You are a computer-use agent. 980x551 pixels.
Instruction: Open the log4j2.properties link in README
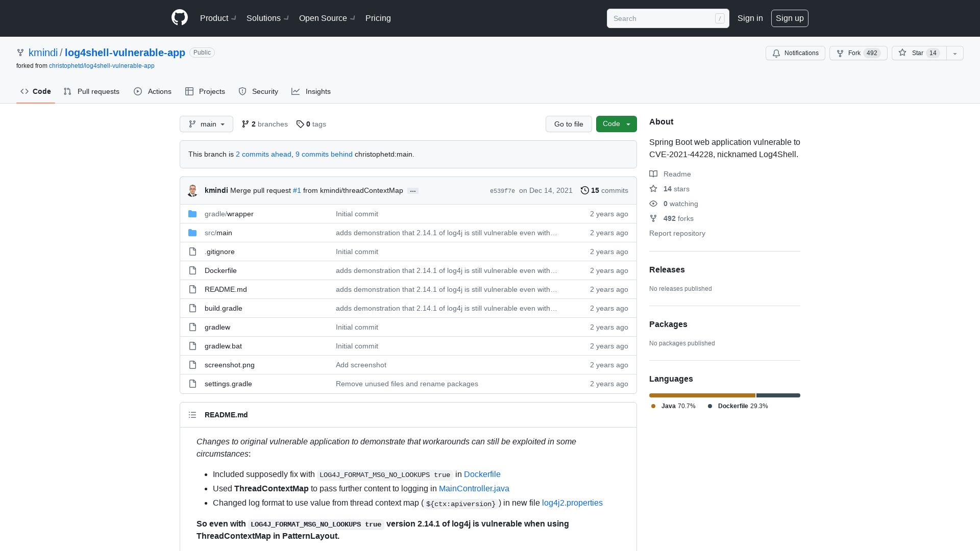coord(572,503)
